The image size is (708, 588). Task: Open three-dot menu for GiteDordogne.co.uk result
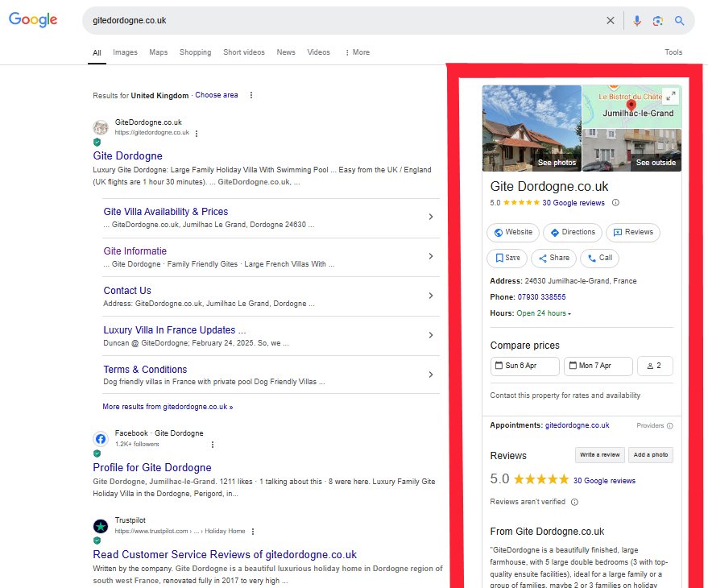tap(197, 133)
